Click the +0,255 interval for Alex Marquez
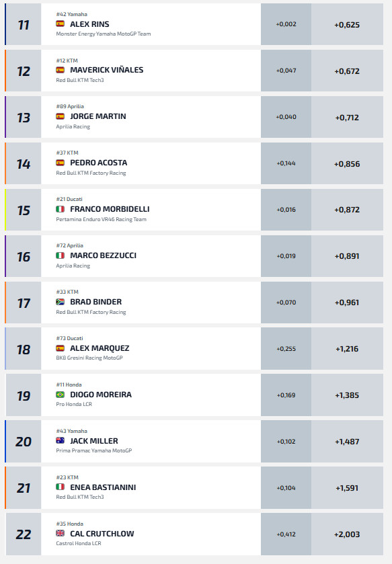Image resolution: width=392 pixels, height=564 pixels. (286, 349)
